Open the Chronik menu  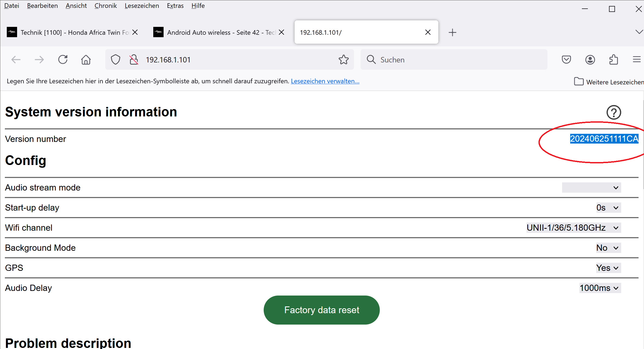(106, 6)
